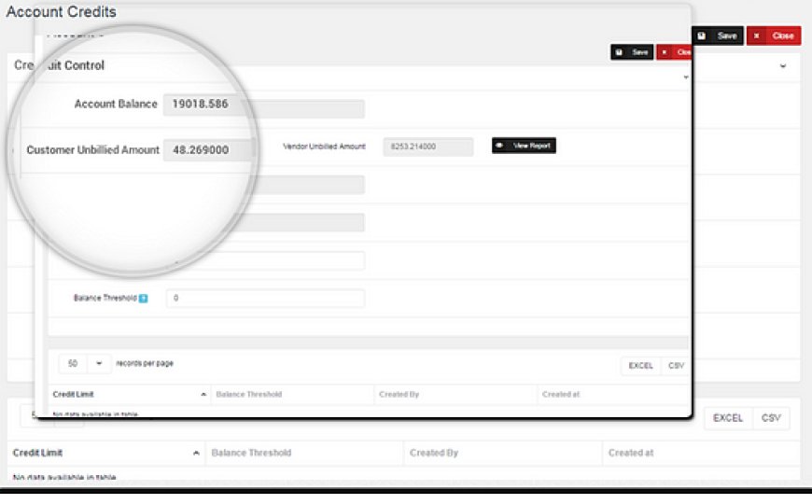Click the smaller EXCEL button inside the overlay panel
This screenshot has height=504, width=812.
(x=640, y=366)
